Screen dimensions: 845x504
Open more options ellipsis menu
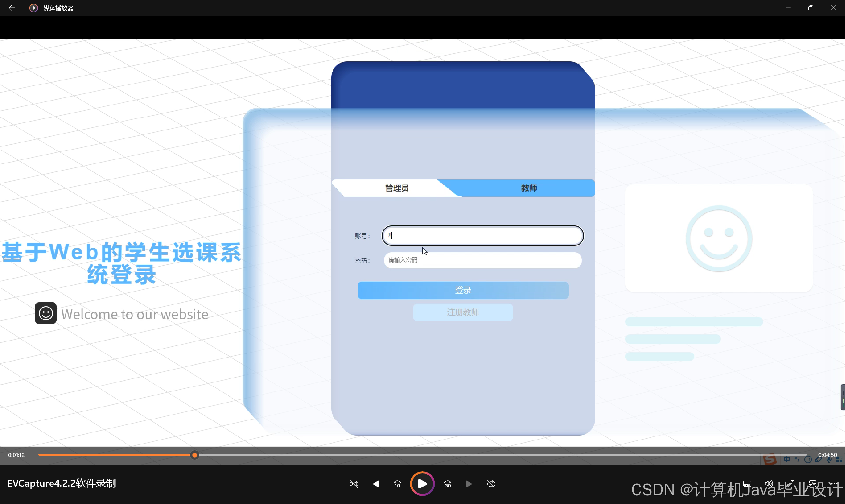pyautogui.click(x=834, y=483)
